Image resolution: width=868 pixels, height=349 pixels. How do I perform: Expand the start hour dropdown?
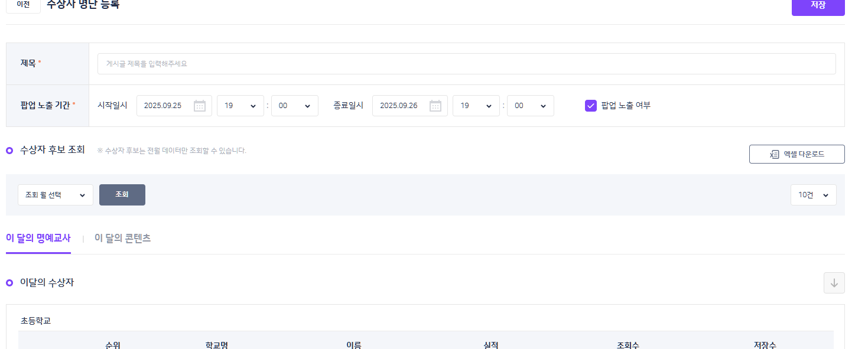(240, 106)
